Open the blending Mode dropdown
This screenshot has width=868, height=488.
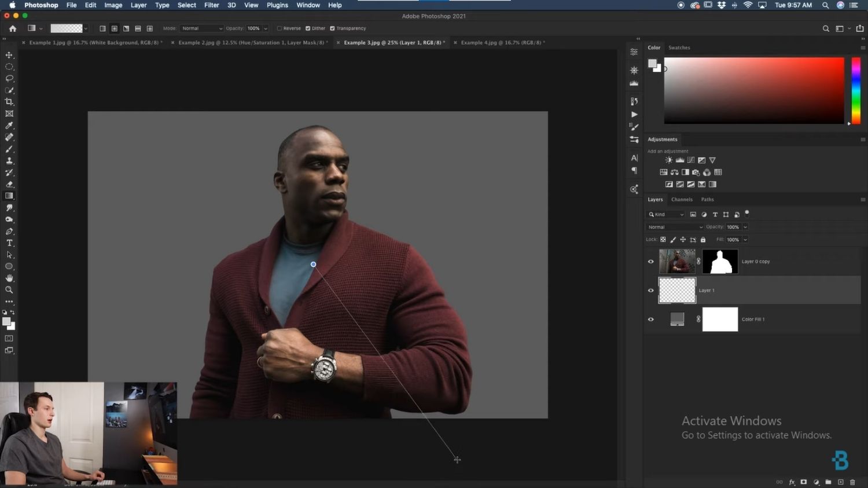[201, 28]
